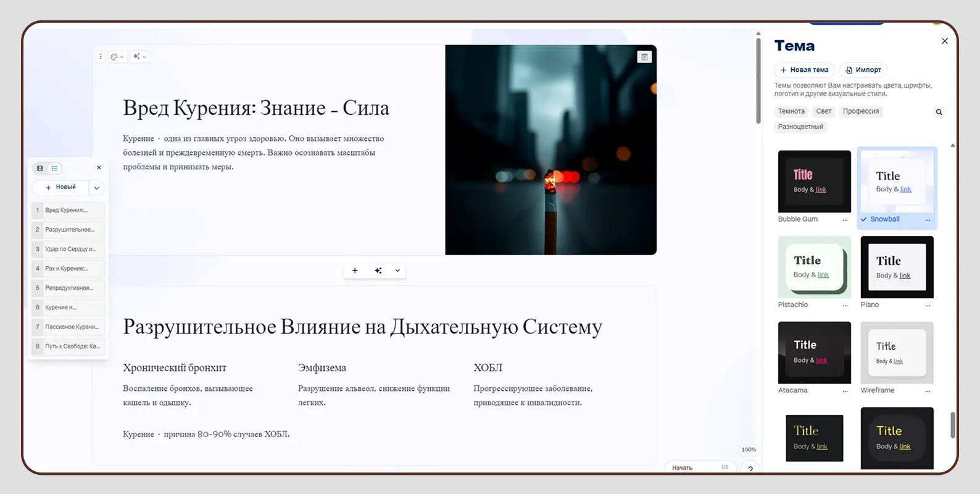Viewport: 980px width, 494px height.
Task: Click the Импорт button
Action: click(863, 70)
